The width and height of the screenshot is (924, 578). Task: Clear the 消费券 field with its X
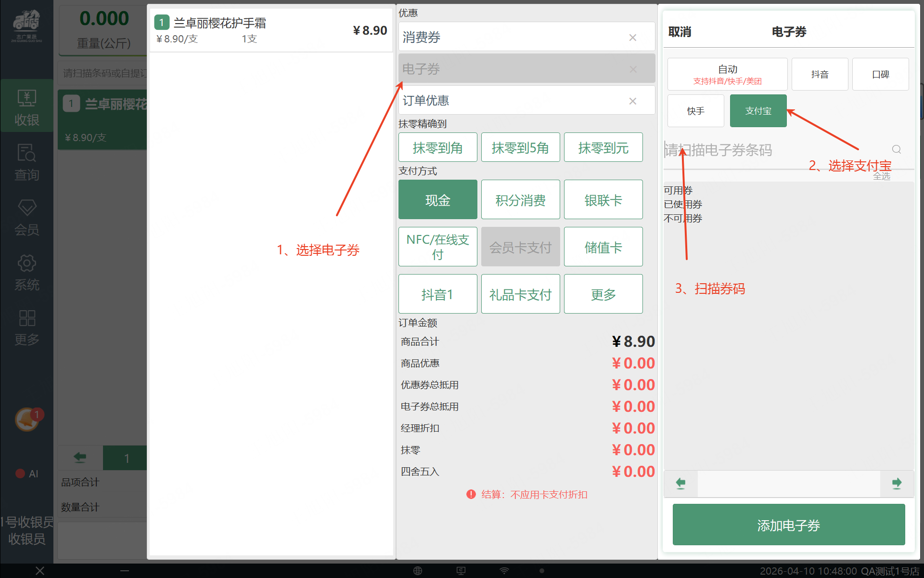pos(633,38)
